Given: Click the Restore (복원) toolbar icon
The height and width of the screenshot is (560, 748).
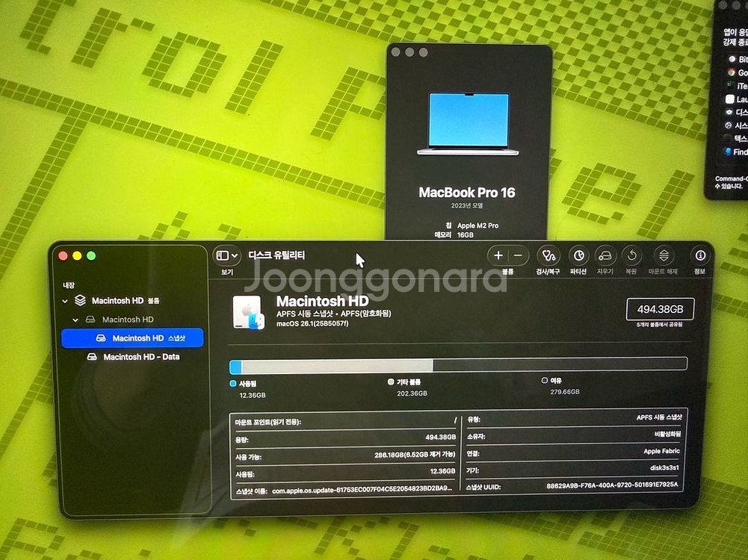Looking at the screenshot, I should tap(631, 255).
